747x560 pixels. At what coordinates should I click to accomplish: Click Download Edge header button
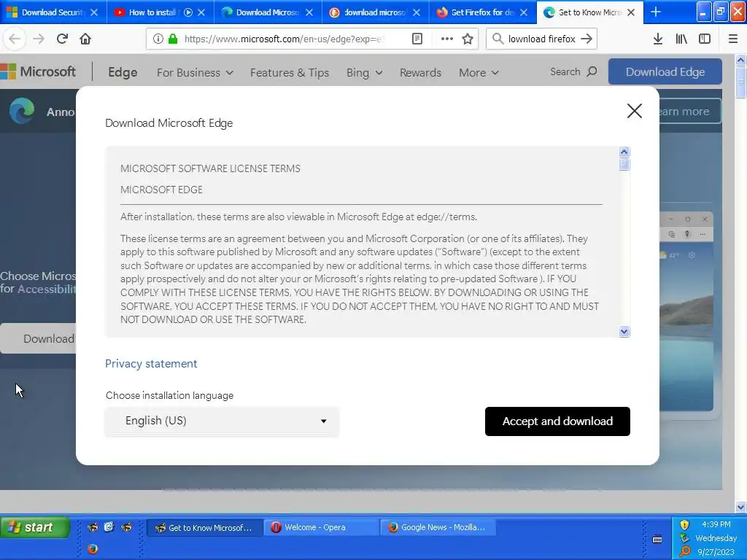(665, 72)
